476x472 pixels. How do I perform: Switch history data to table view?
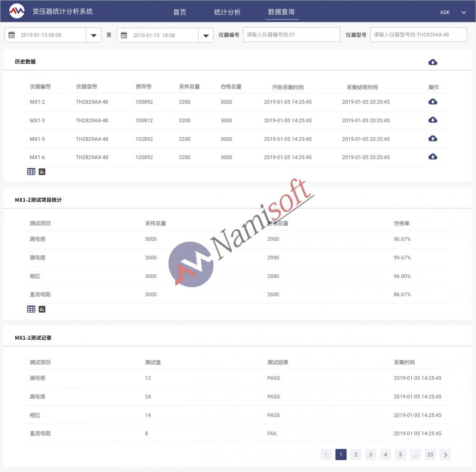(31, 172)
